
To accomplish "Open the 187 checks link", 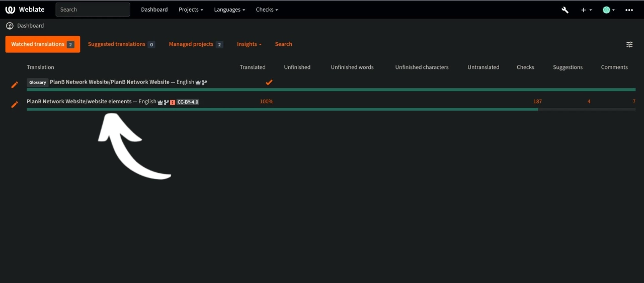I will (537, 102).
